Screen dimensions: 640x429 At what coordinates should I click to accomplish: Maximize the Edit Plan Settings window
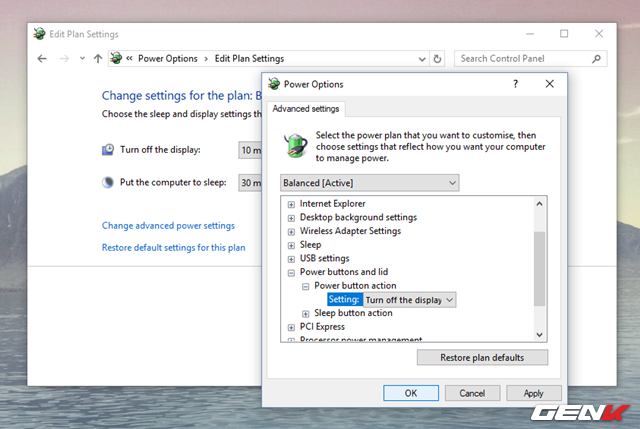(564, 34)
